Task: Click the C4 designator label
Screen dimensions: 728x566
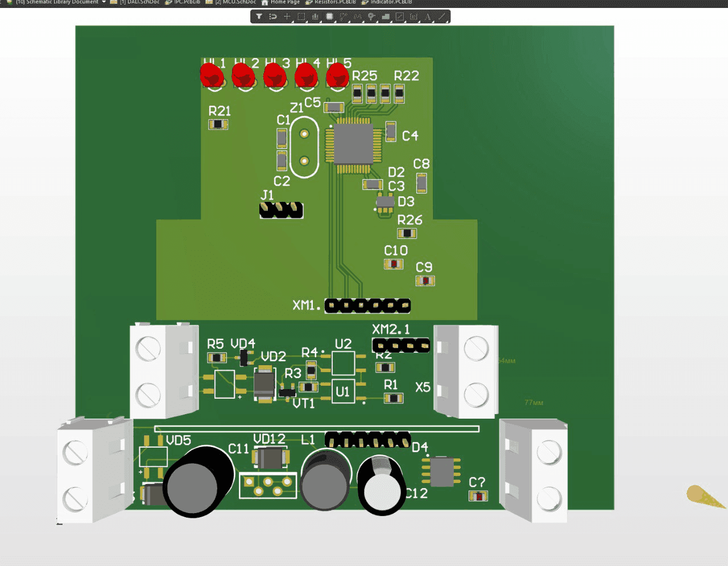Action: click(410, 136)
